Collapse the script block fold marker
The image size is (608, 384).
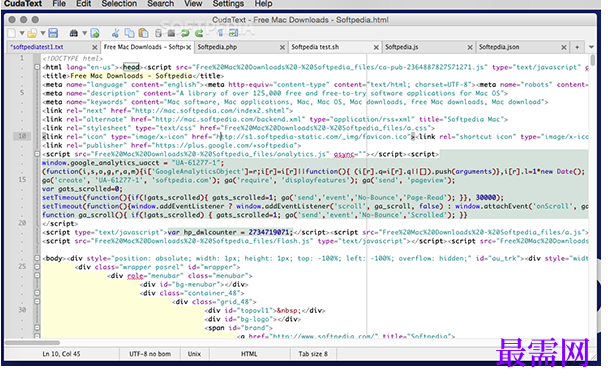pos(37,154)
